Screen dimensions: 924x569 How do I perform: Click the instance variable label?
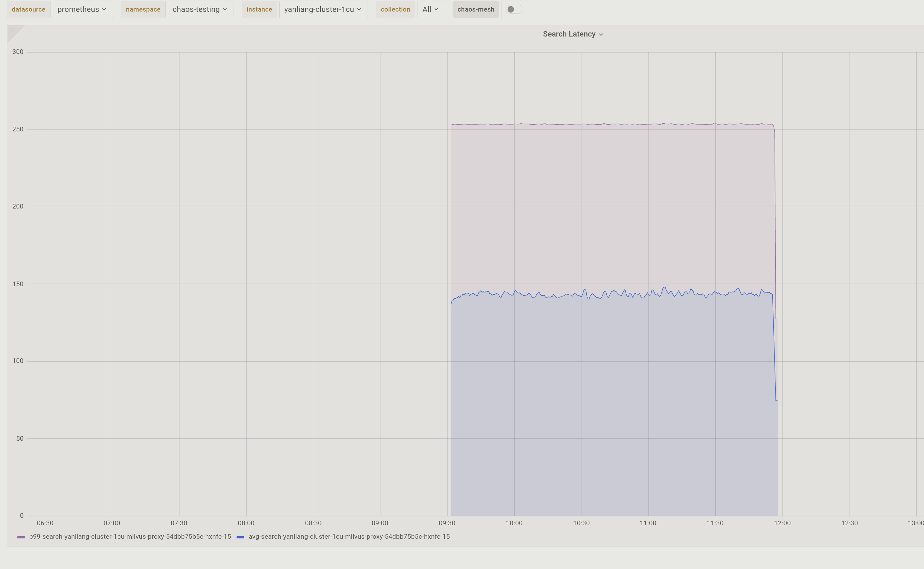tap(259, 9)
